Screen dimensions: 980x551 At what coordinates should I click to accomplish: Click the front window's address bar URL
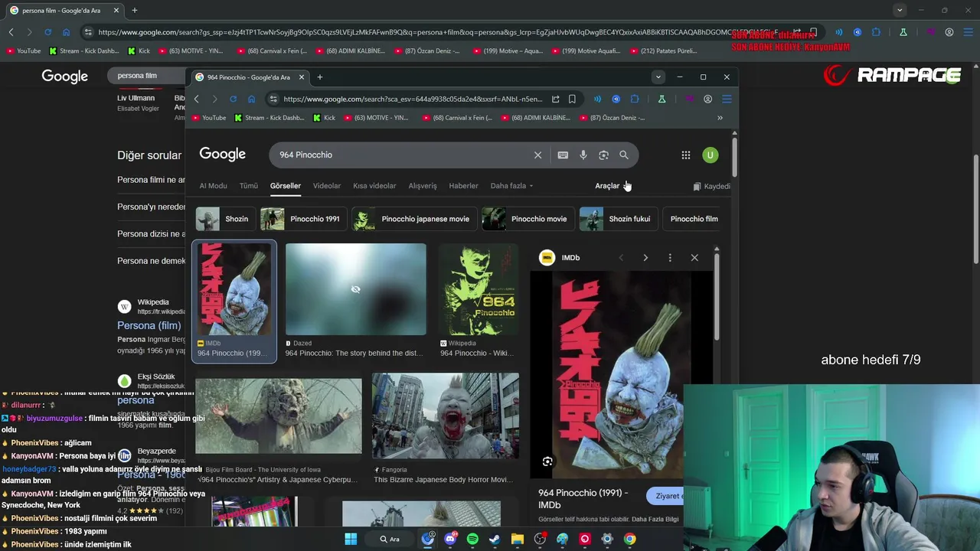click(412, 99)
